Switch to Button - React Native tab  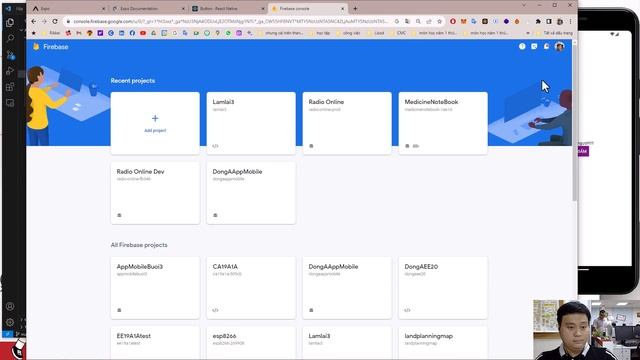point(228,9)
